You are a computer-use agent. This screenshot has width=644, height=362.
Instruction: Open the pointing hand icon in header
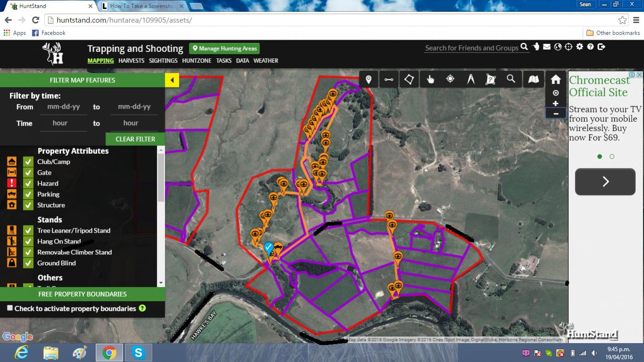click(x=536, y=47)
